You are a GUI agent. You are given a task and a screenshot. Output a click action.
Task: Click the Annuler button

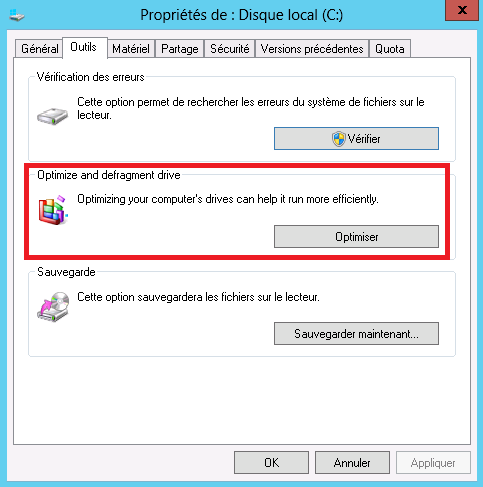pyautogui.click(x=352, y=463)
